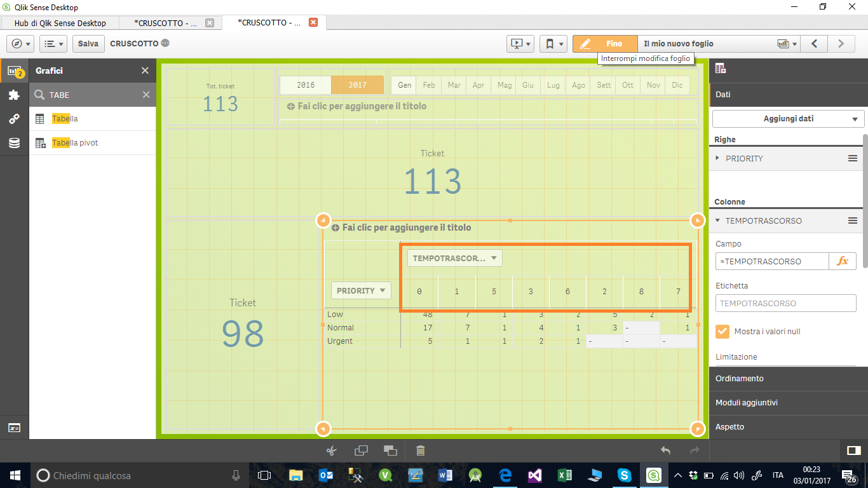868x488 pixels.
Task: Click the value 17 in the Normal row
Action: coord(428,328)
